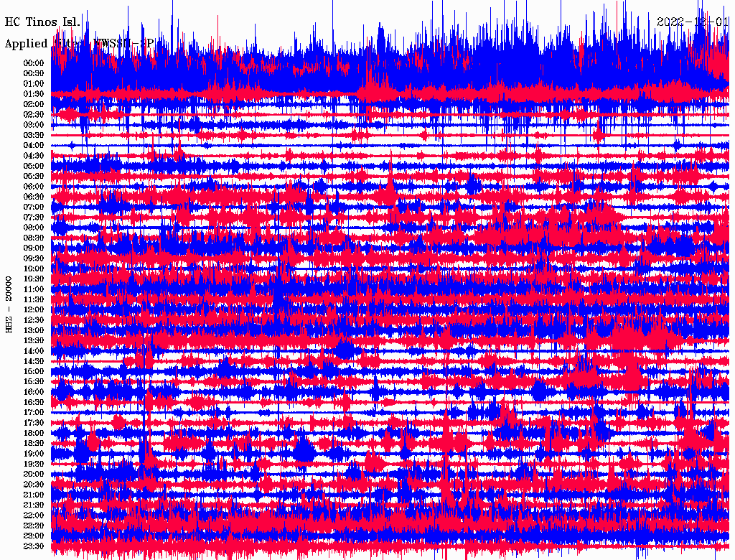Select the 21:00 time label

tap(34, 495)
